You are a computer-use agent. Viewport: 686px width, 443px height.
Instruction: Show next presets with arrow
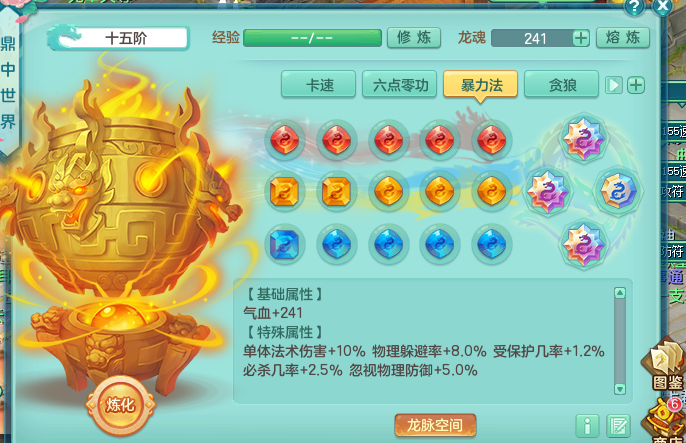tap(613, 85)
